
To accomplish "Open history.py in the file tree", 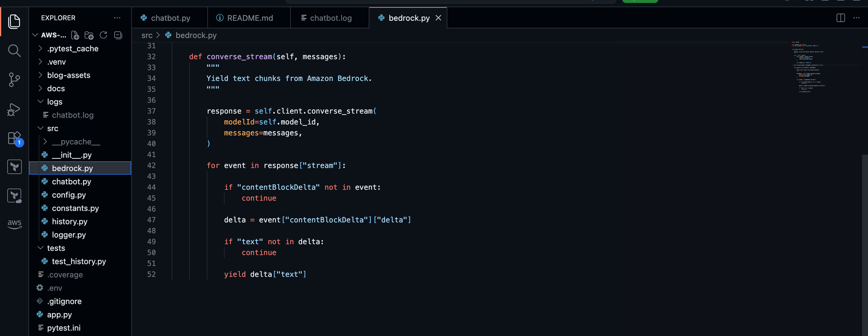I will (80, 221).
